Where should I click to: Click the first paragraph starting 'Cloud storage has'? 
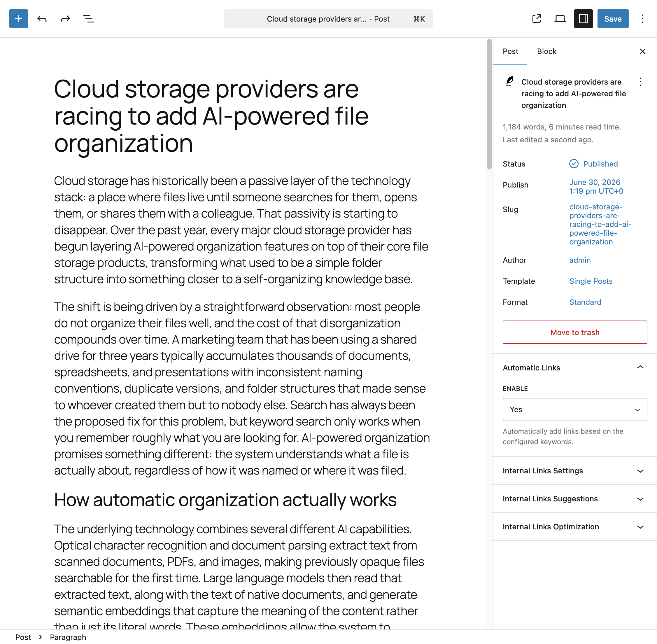click(x=241, y=230)
